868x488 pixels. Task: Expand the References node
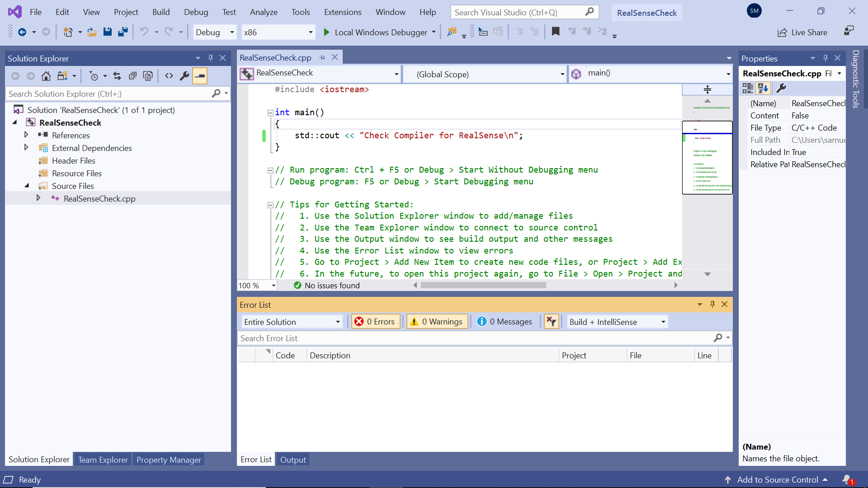coord(26,135)
